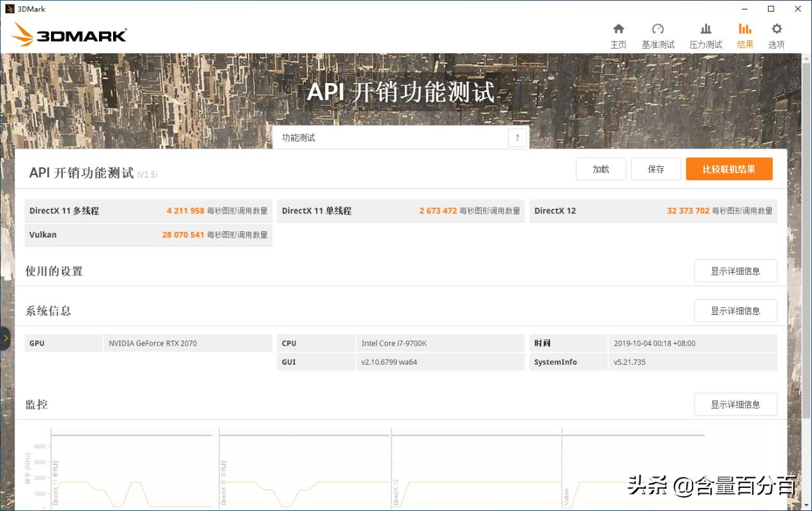This screenshot has width=812, height=511.
Task: Open the question mark help icon
Action: click(517, 137)
